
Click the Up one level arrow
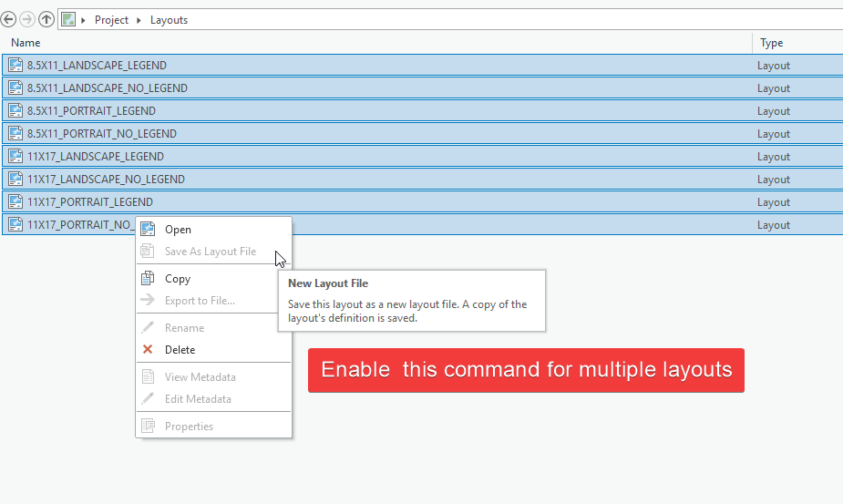[x=46, y=20]
